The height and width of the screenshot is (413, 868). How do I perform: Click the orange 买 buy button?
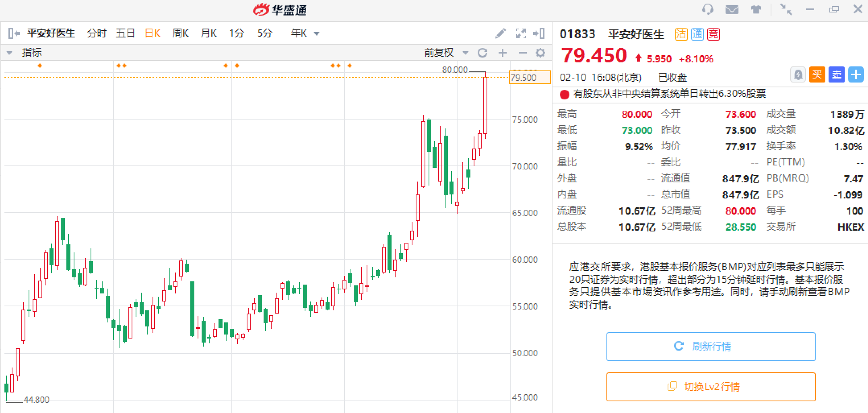click(817, 75)
